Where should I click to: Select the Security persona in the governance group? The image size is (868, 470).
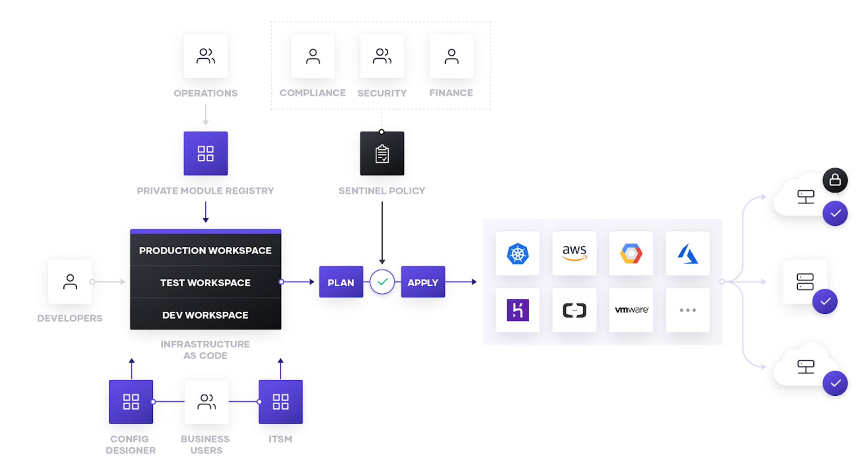(381, 56)
